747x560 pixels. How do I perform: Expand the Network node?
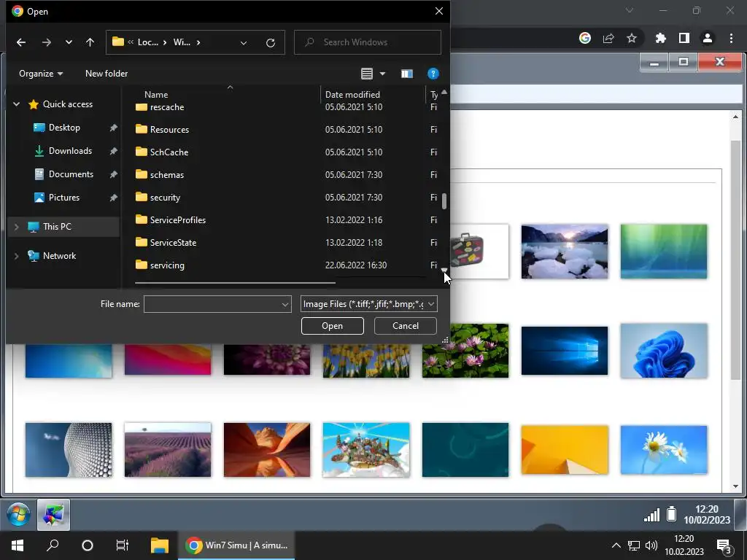(x=16, y=256)
